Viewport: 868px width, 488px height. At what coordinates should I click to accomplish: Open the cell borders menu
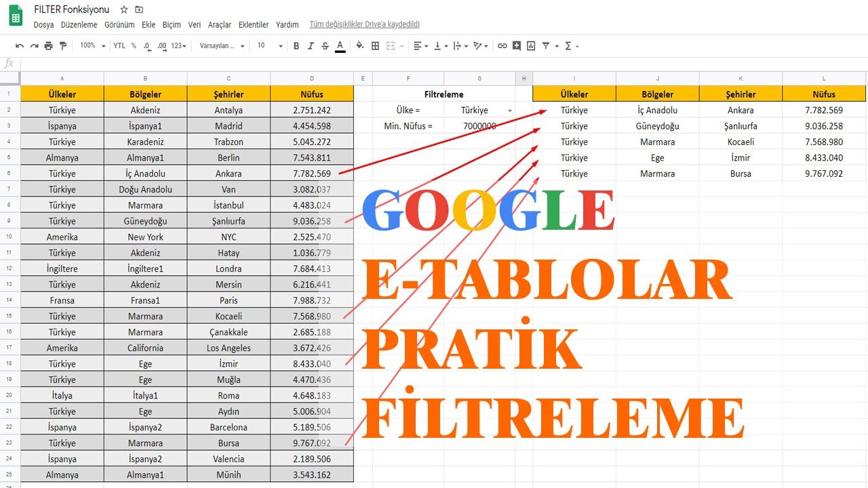pyautogui.click(x=375, y=46)
